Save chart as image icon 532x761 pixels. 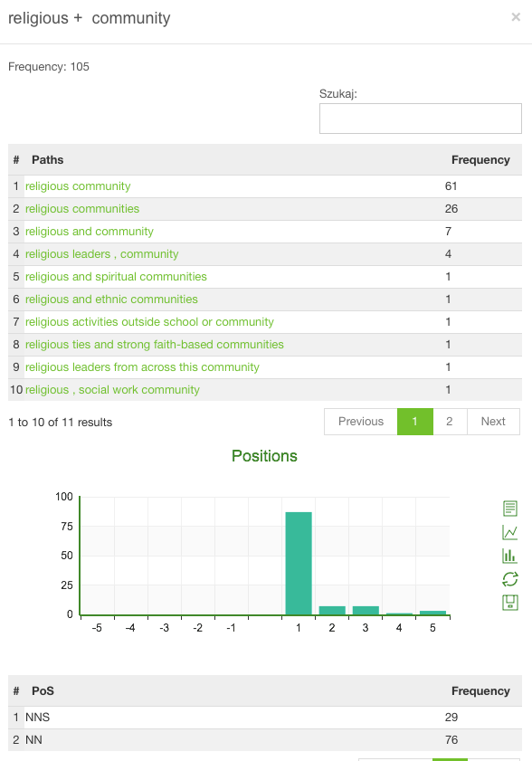click(x=509, y=603)
